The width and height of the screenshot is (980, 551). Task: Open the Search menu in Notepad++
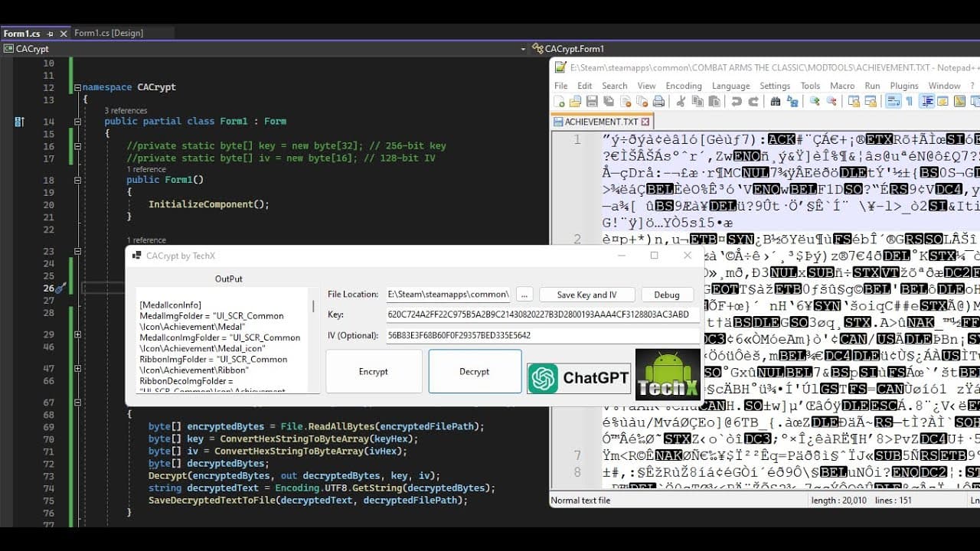[615, 86]
